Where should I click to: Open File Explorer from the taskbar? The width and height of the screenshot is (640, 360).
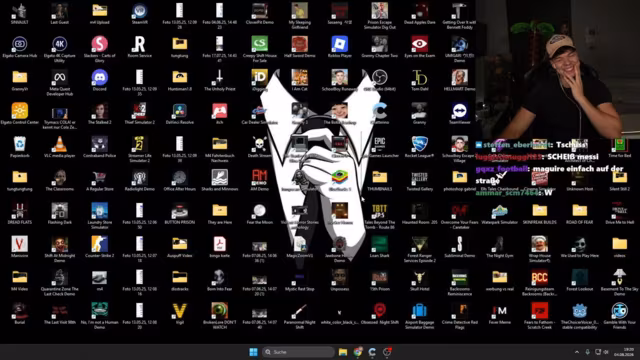[x=343, y=352]
